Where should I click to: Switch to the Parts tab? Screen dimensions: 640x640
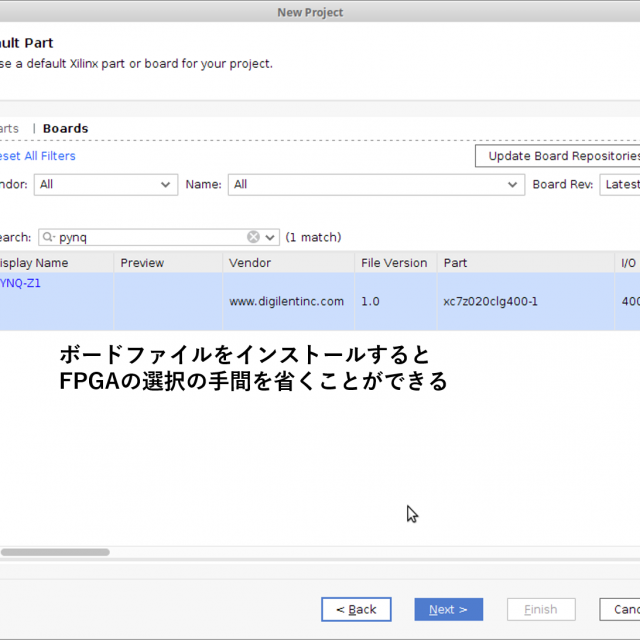8,129
